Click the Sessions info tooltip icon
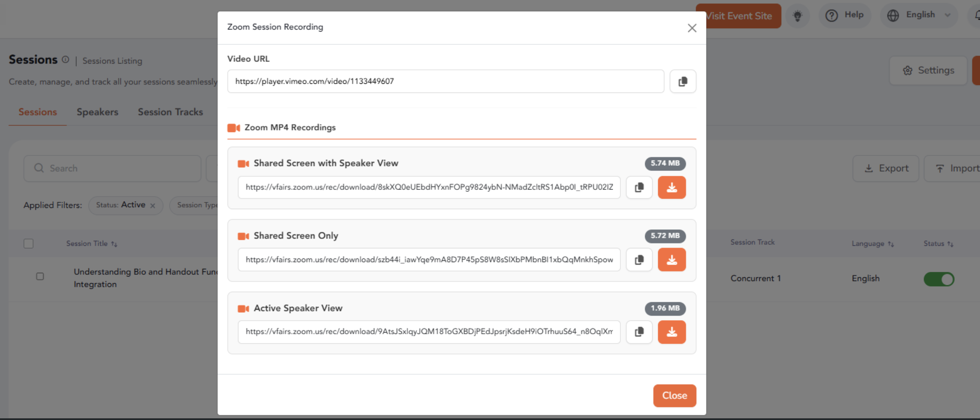 tap(66, 59)
